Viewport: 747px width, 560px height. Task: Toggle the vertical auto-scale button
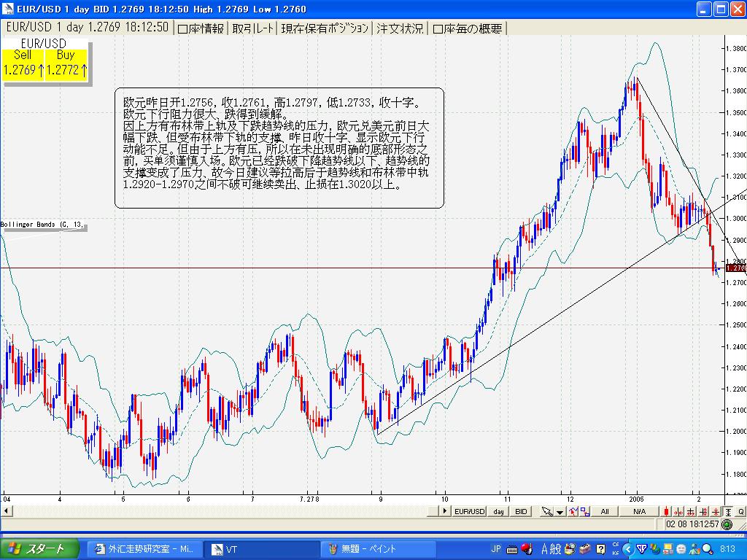click(x=728, y=511)
